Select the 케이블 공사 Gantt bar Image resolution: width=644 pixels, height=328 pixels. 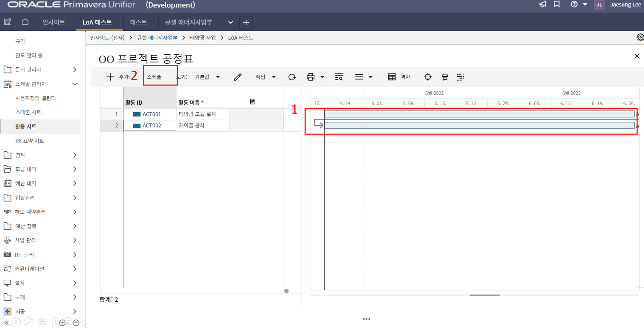(x=479, y=125)
